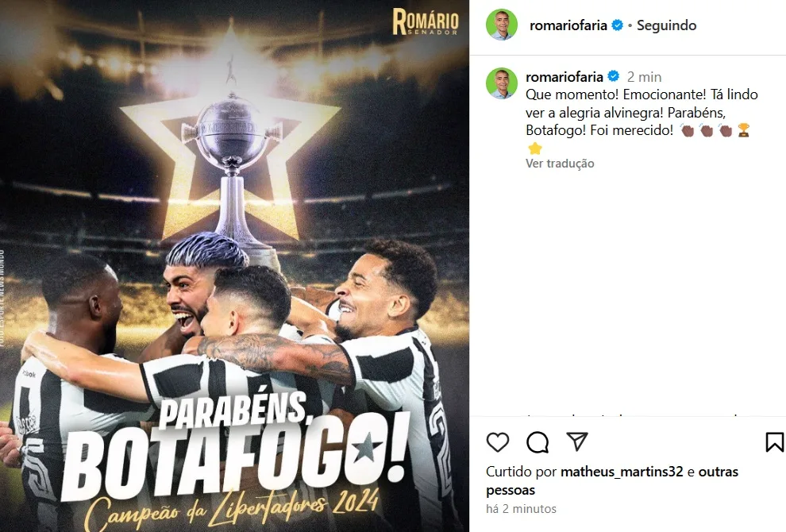
Task: Open romariofaria profile picture in header
Action: coord(502,25)
